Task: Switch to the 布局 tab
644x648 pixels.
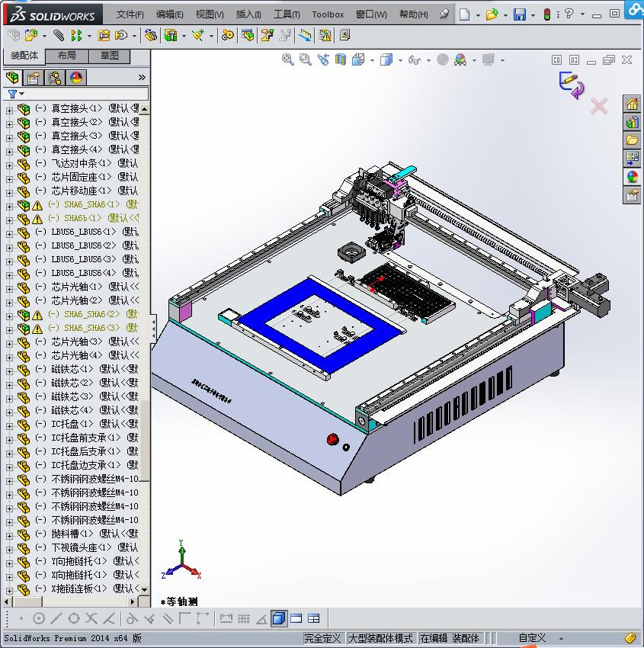Action: tap(66, 56)
